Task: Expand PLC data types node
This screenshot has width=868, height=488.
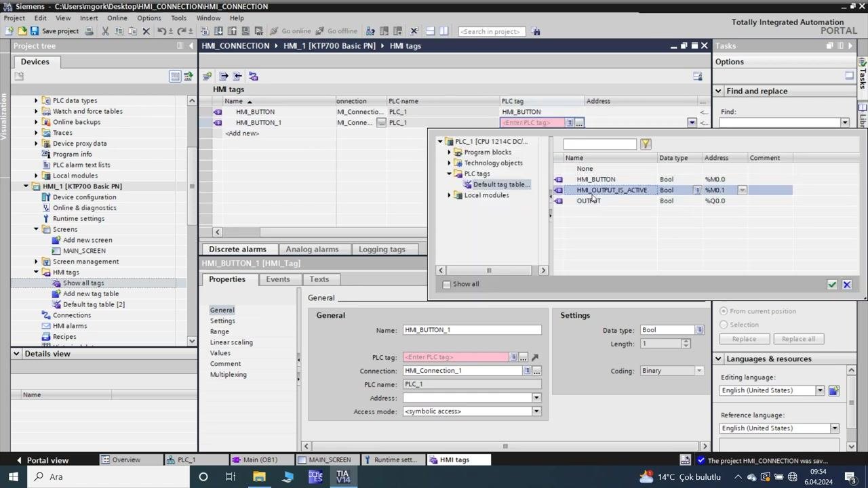Action: point(36,100)
